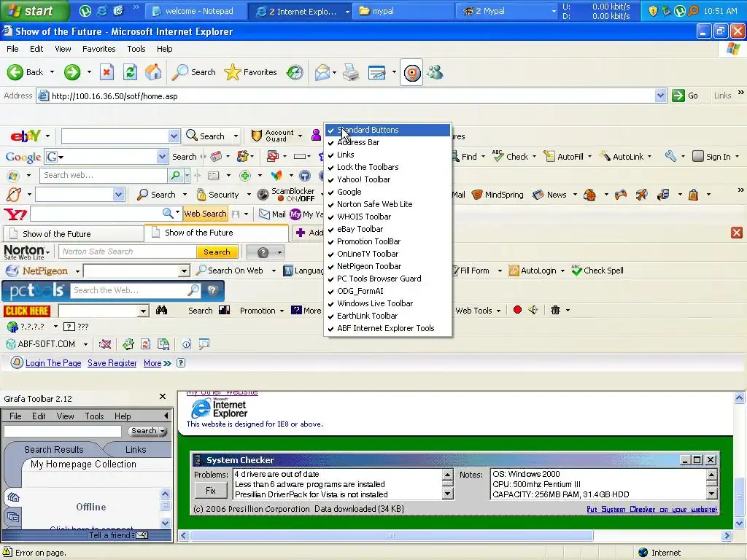Screen dimensions: 747x560
Task: Click the Google spell Check button
Action: pos(510,157)
